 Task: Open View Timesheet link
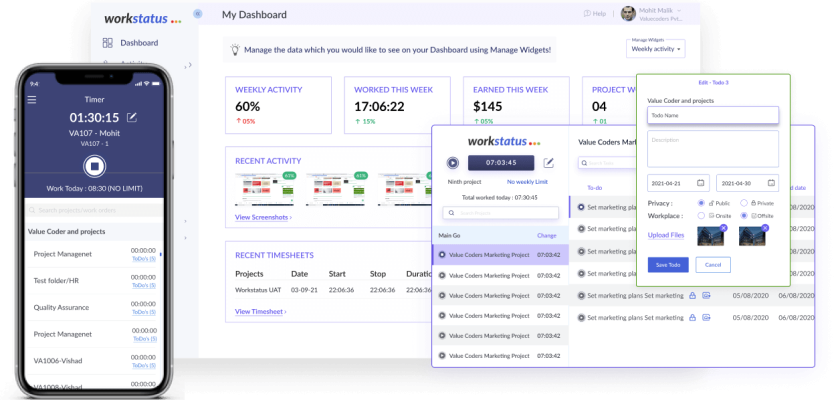click(x=260, y=311)
